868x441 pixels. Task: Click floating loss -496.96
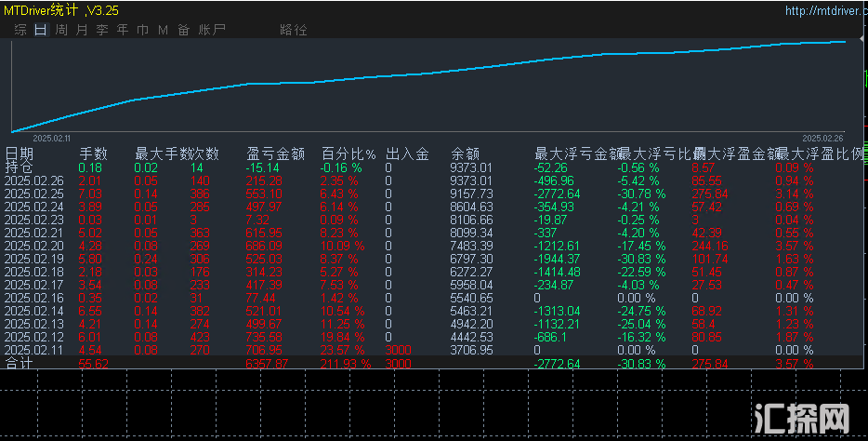click(x=554, y=180)
